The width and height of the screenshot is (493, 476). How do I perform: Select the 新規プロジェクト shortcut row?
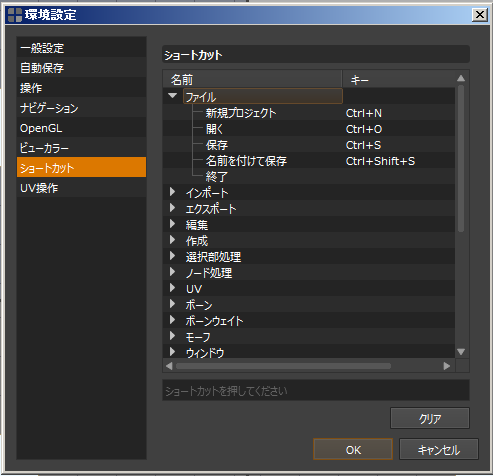tap(309, 113)
